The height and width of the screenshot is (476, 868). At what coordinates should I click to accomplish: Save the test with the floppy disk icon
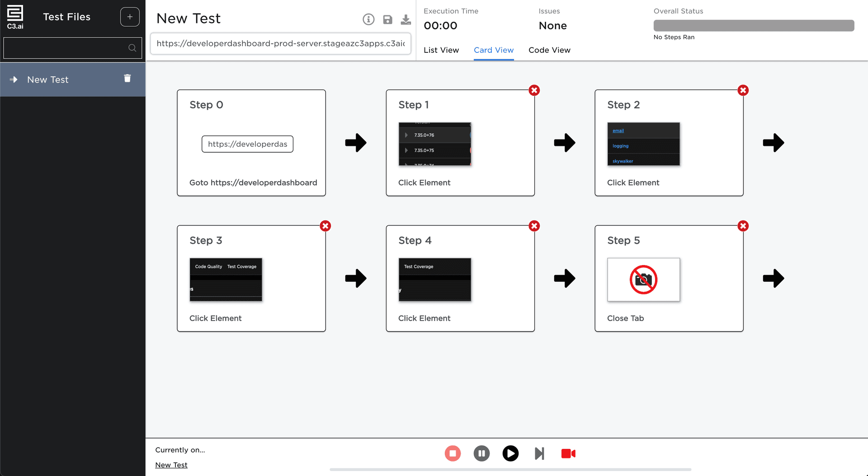coord(387,19)
